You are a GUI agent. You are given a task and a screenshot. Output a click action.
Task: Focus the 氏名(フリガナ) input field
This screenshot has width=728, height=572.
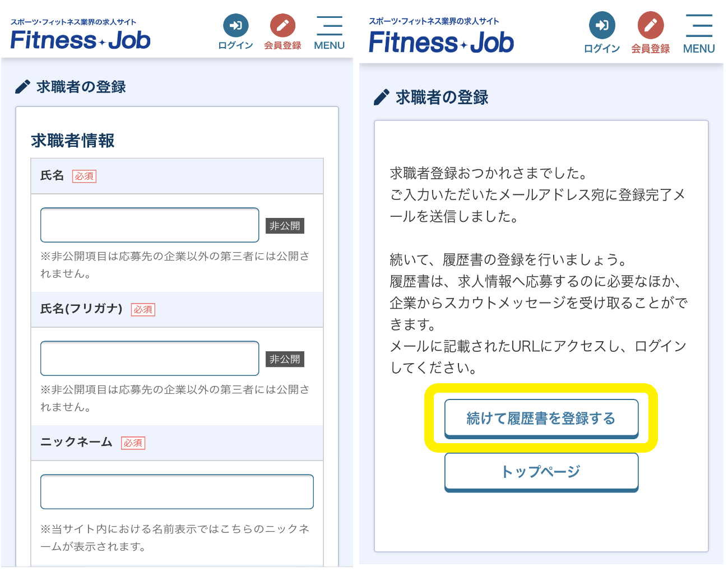[x=150, y=359]
